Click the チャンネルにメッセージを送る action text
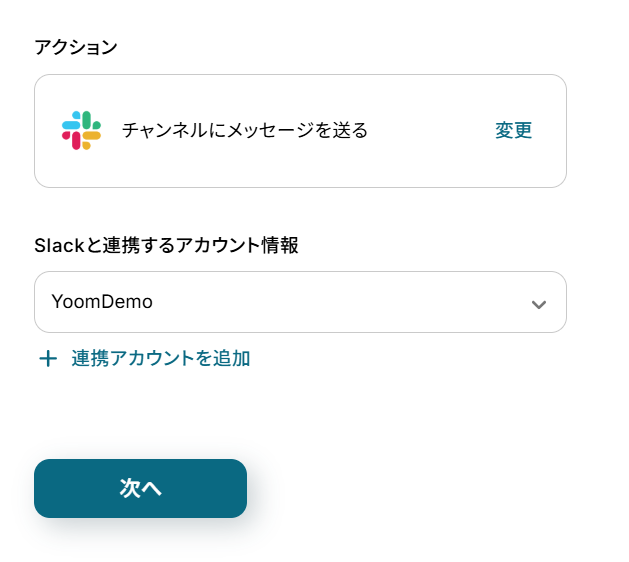Screen dimensions: 629x562 [x=245, y=130]
